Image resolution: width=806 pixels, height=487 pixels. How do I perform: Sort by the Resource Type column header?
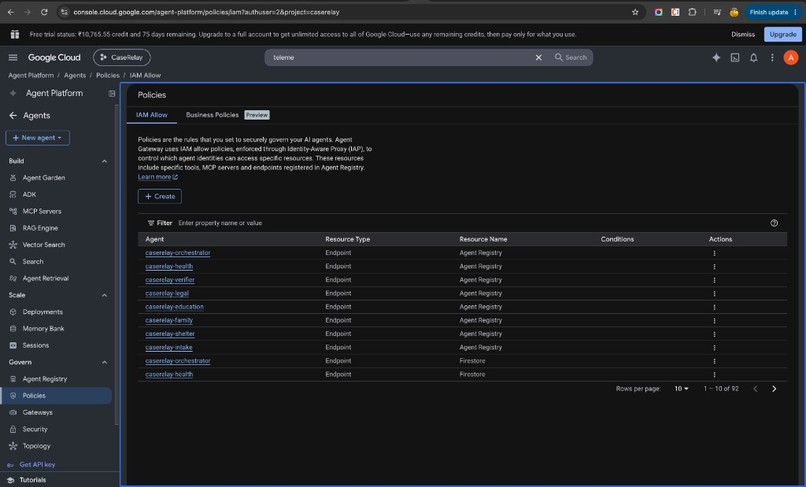pos(347,239)
